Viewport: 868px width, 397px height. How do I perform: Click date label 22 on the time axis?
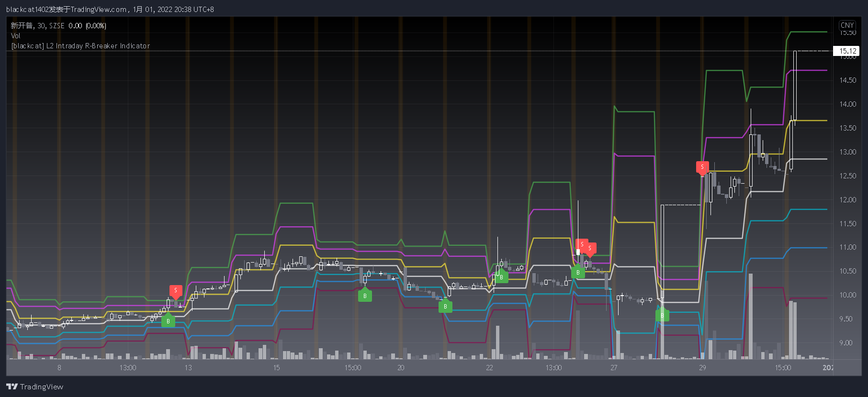[489, 368]
